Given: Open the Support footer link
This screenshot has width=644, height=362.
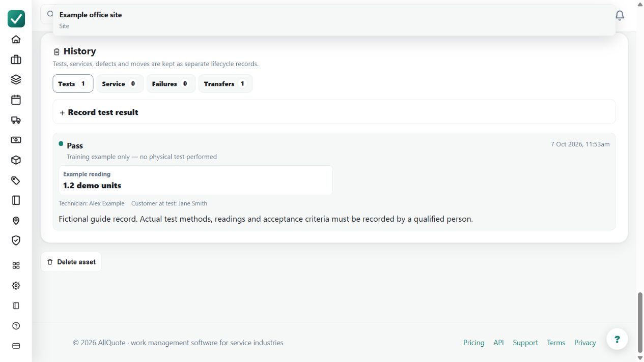Looking at the screenshot, I should point(525,343).
